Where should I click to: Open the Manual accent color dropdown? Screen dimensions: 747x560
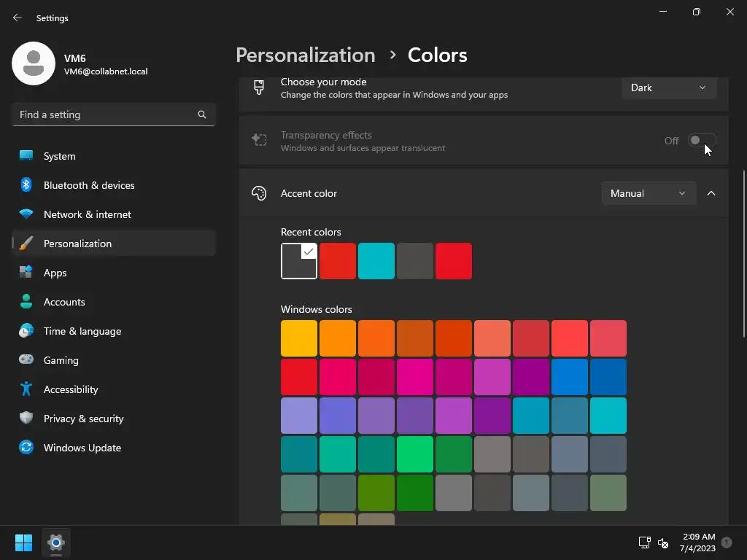649,193
